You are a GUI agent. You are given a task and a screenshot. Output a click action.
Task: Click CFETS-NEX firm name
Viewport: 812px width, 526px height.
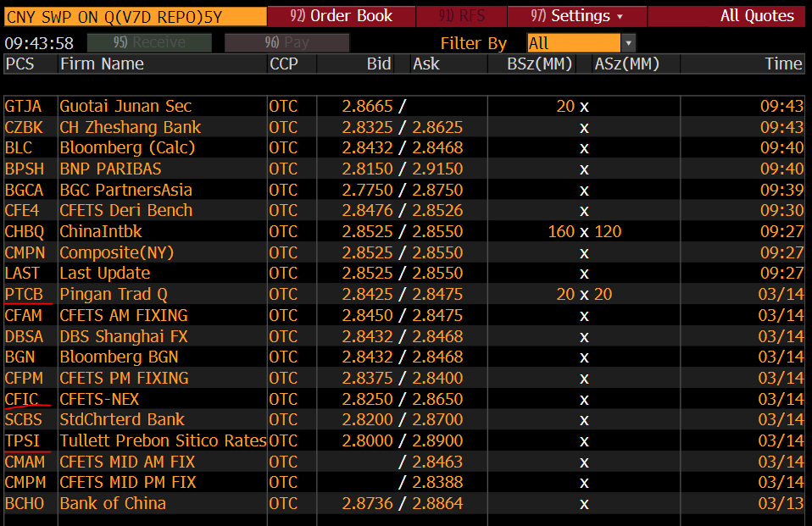coord(99,399)
